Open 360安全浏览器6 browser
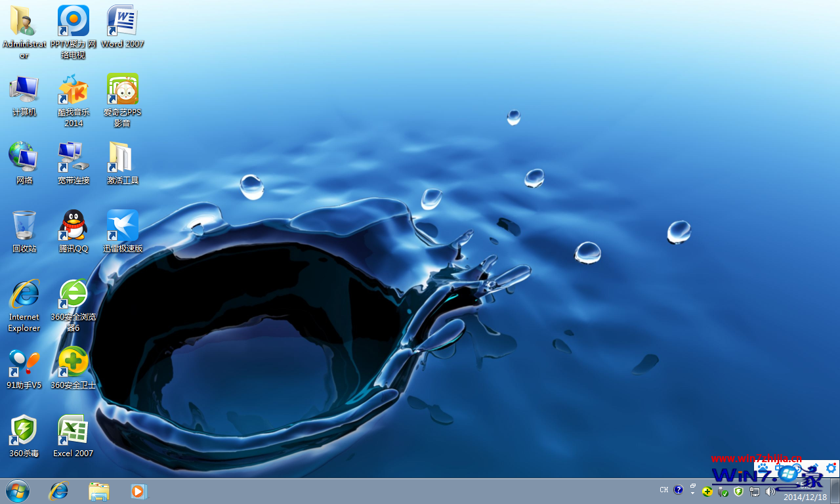This screenshot has height=504, width=840. (73, 293)
